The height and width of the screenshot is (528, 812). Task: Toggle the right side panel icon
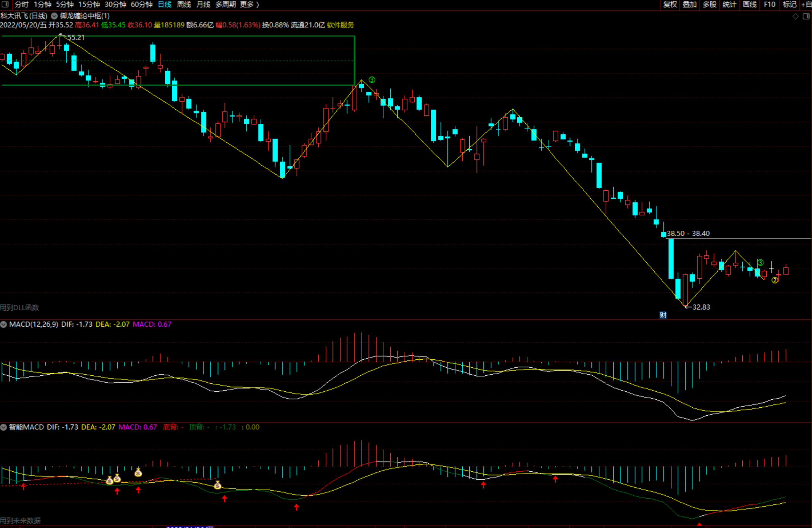click(806, 16)
